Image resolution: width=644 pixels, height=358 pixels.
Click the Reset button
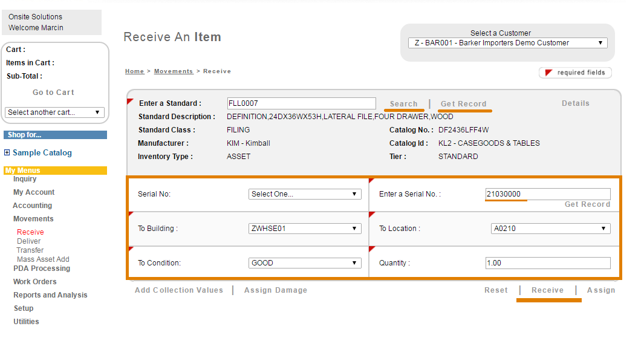496,290
